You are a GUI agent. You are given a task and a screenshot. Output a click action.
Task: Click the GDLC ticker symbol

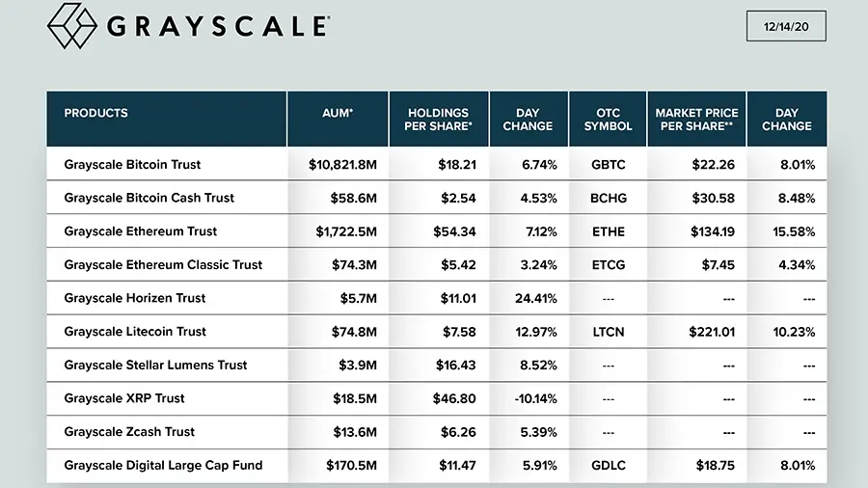608,465
